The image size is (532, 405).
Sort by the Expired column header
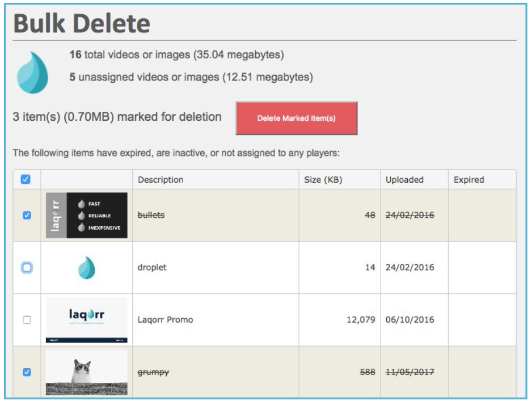click(x=469, y=180)
